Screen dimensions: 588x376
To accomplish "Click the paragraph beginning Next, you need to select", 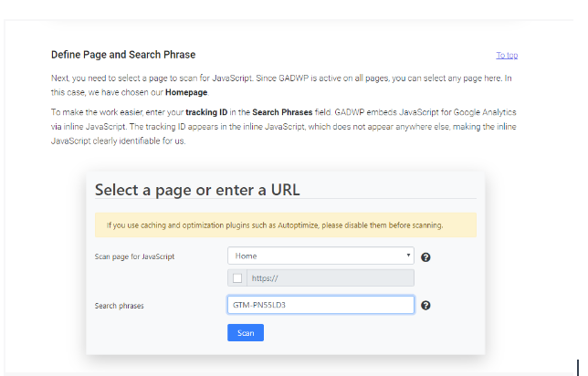I will (x=281, y=85).
